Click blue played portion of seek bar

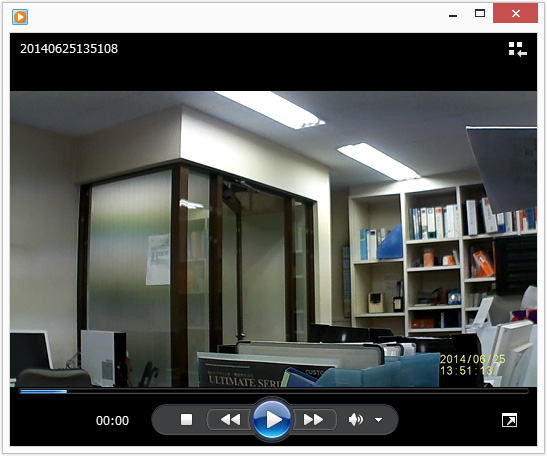43,391
